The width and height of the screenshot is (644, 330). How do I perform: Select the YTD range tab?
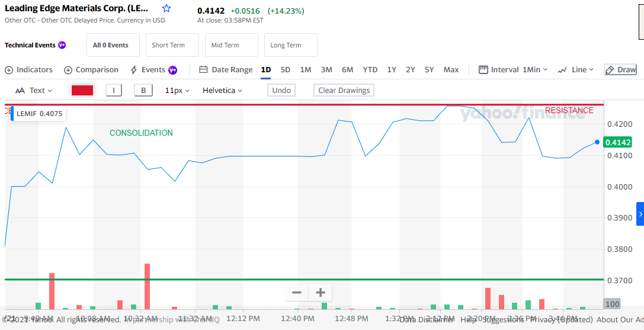pyautogui.click(x=370, y=69)
